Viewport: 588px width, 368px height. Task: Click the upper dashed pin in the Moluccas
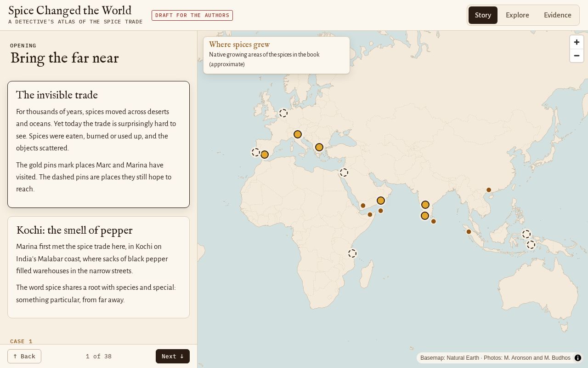coord(526,235)
